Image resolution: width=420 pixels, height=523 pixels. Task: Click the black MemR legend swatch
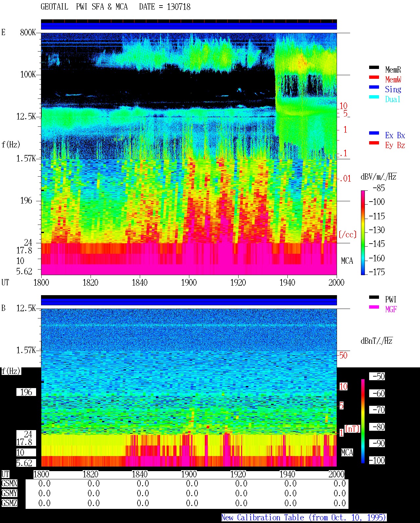(x=374, y=68)
